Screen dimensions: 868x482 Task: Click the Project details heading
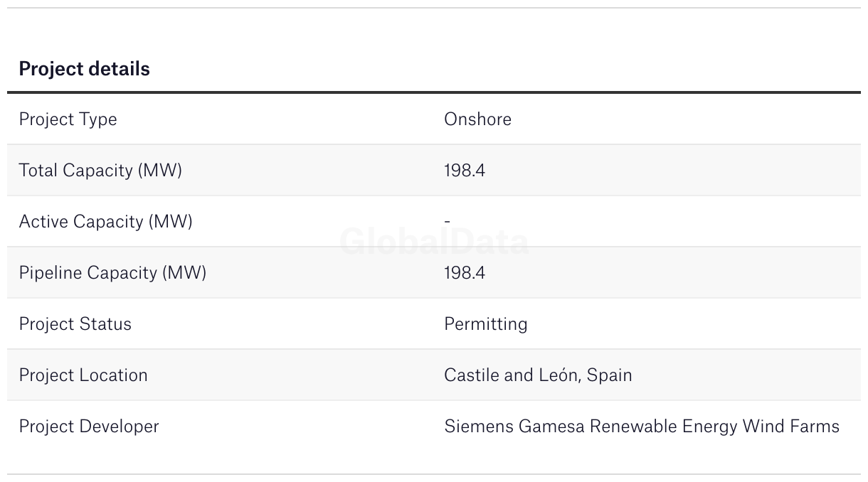pos(84,69)
